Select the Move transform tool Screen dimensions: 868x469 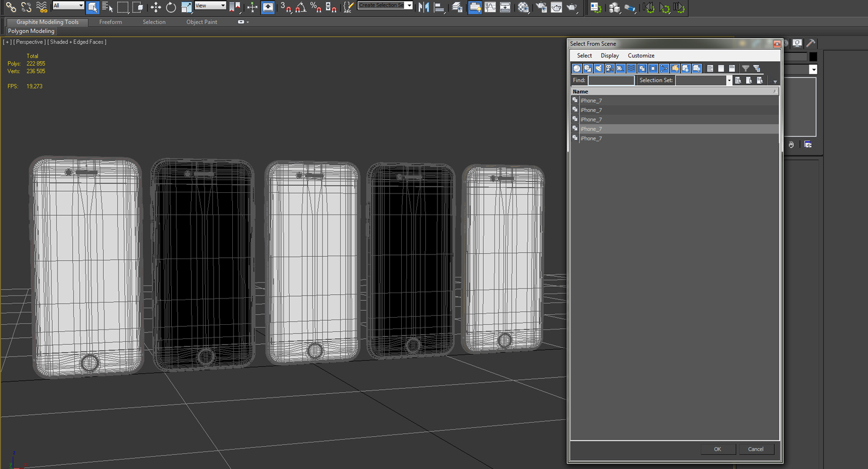tap(155, 7)
